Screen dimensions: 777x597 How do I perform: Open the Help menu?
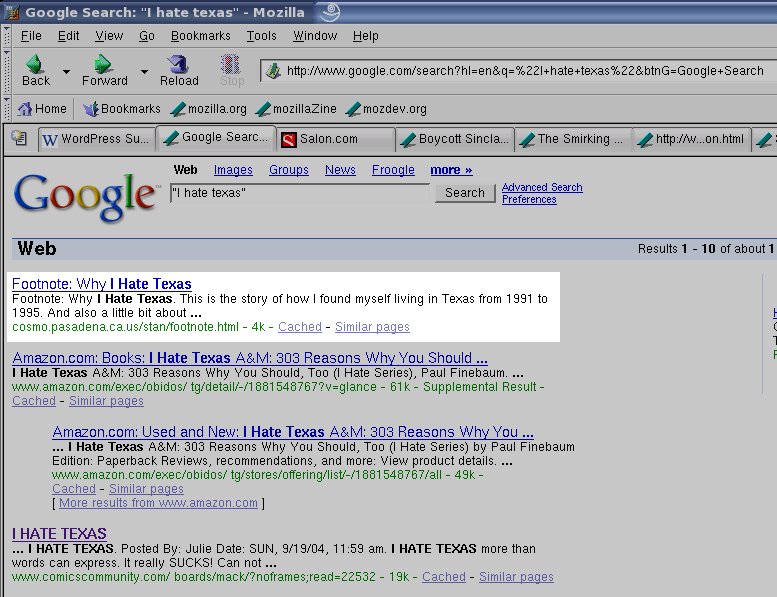[366, 36]
